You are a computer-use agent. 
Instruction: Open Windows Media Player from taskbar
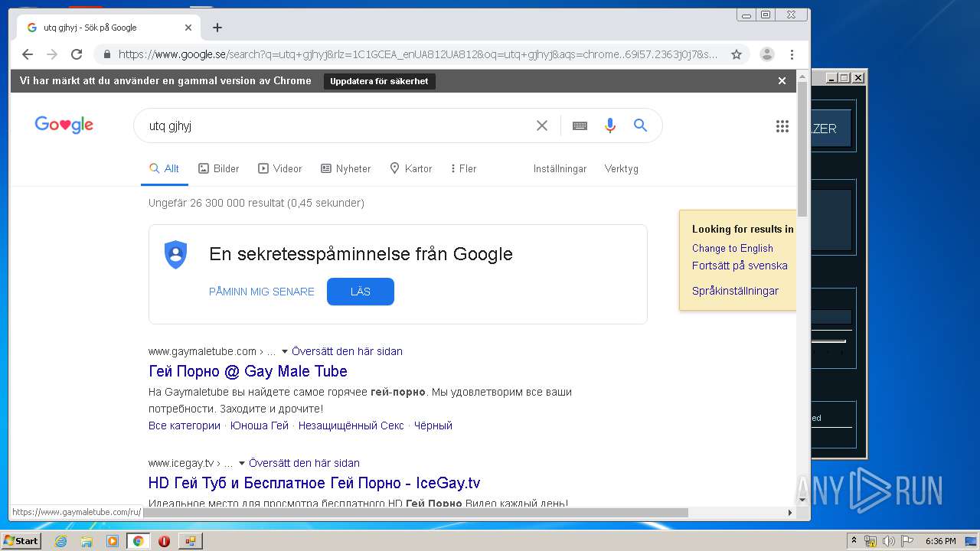(x=113, y=541)
